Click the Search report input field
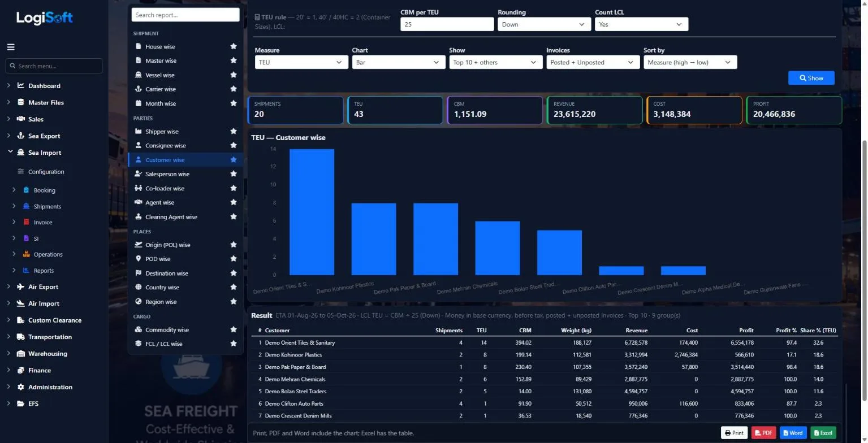Image resolution: width=868 pixels, height=443 pixels. tap(185, 15)
